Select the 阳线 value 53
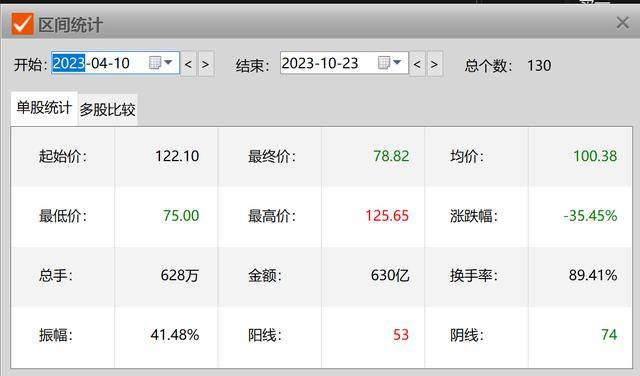This screenshot has width=640, height=376. tap(401, 335)
